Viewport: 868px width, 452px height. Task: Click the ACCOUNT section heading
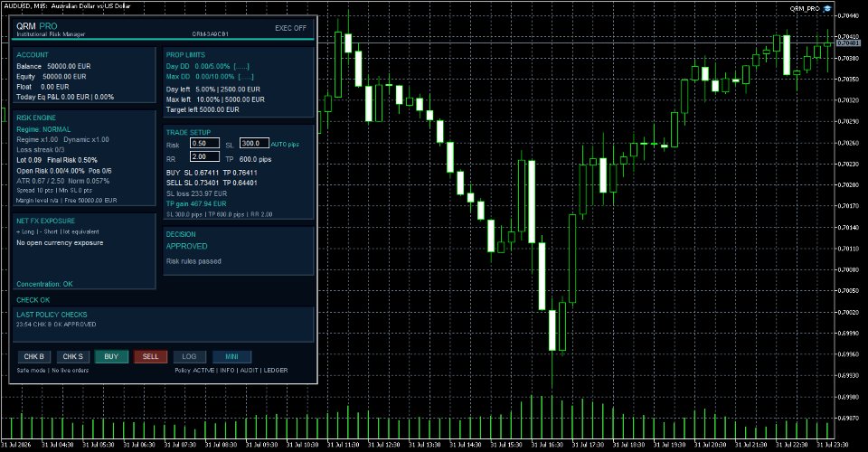click(33, 55)
